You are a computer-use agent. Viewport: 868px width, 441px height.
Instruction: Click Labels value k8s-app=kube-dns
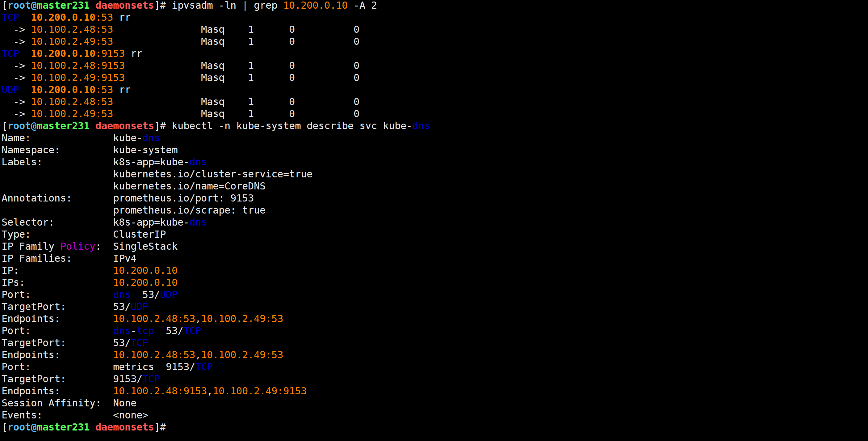pos(160,162)
